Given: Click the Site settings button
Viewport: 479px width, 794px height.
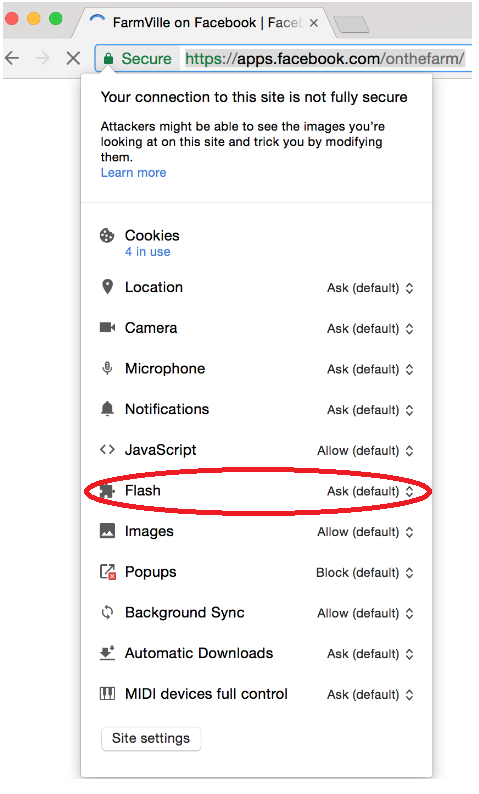Looking at the screenshot, I should point(151,738).
